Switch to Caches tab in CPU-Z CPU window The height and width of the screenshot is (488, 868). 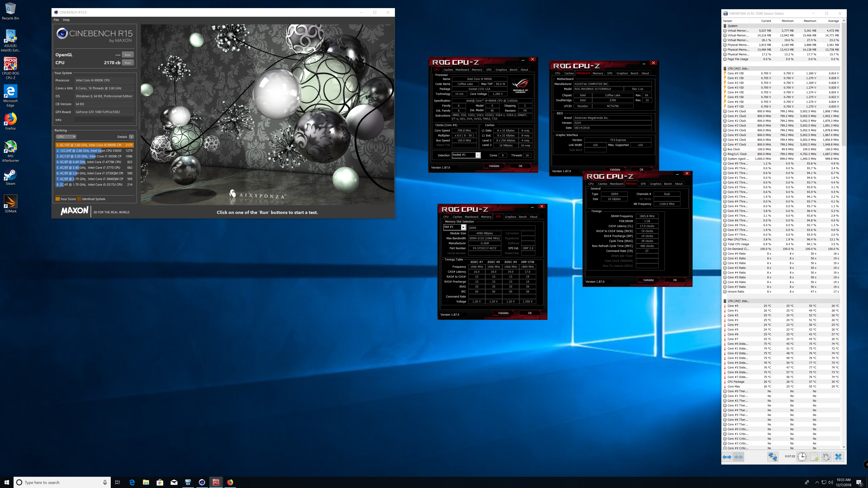point(448,70)
